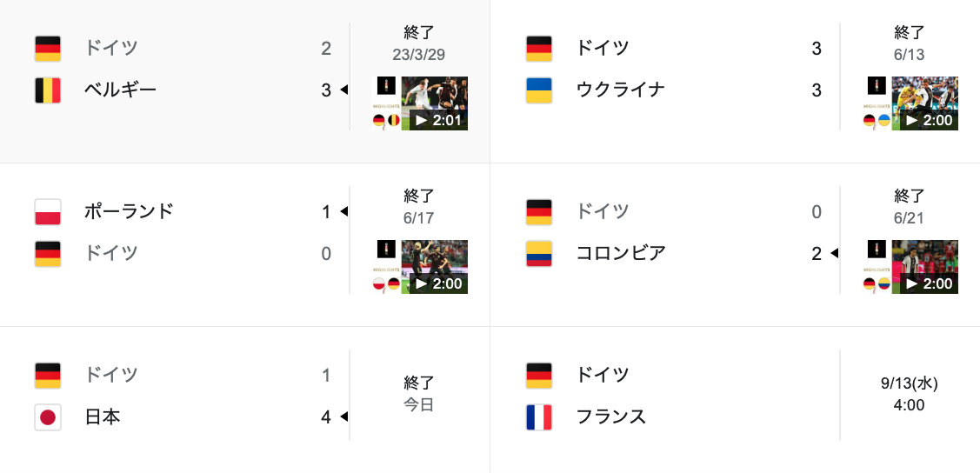The width and height of the screenshot is (980, 473).
Task: Open the フランス team link
Action: point(610,417)
